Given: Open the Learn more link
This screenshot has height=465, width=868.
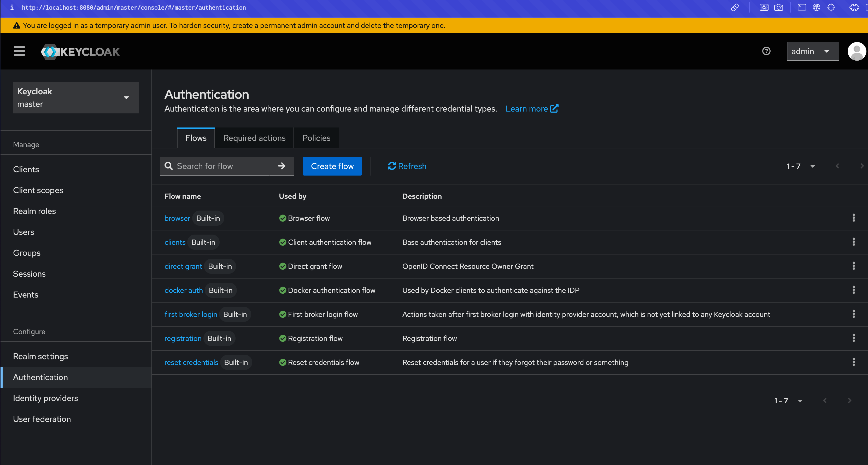Looking at the screenshot, I should pos(532,109).
